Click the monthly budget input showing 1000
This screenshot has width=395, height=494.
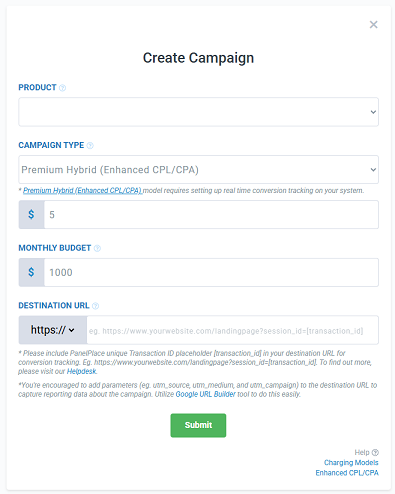(x=211, y=272)
